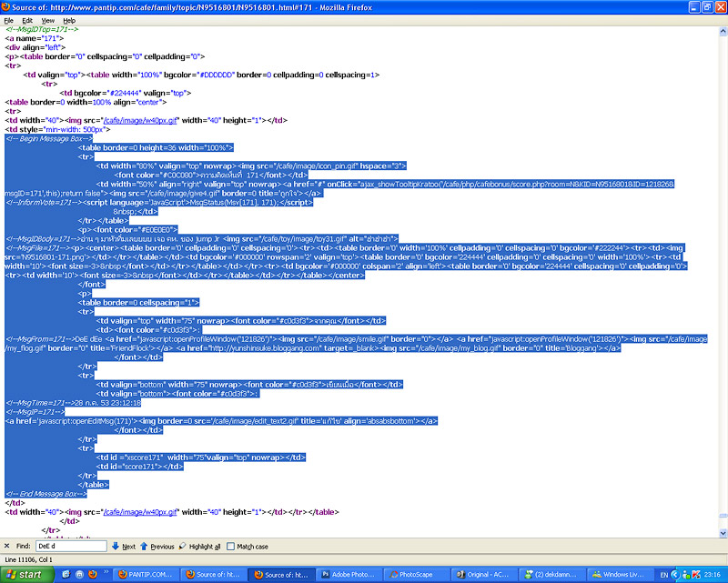This screenshot has width=728, height=583.
Task: Click the 'Line 11106, Col 1' status text
Action: pos(28,559)
